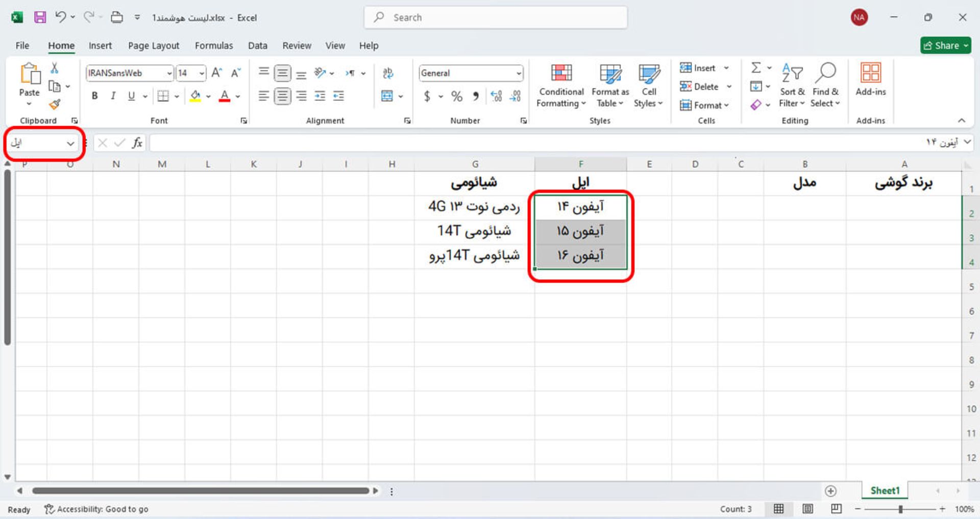Set middle vertical alignment
Viewport: 980px width, 519px height.
pos(282,73)
